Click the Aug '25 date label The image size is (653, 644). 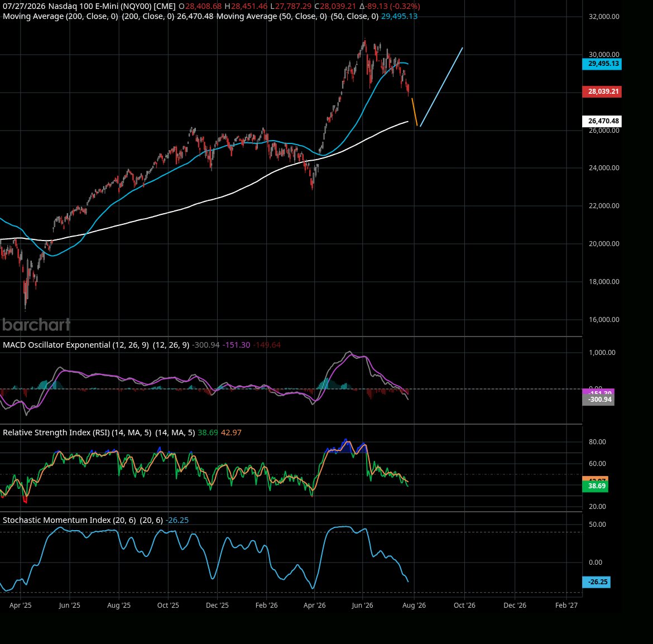(119, 605)
